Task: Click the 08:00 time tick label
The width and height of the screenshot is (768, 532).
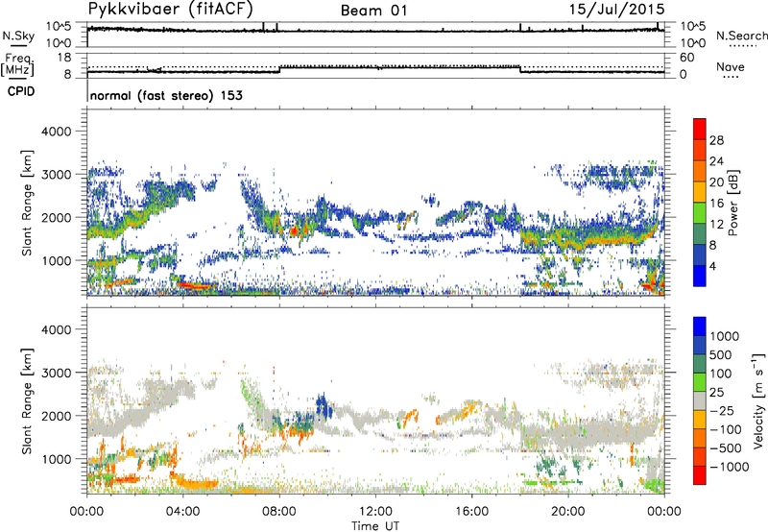Action: click(x=279, y=512)
